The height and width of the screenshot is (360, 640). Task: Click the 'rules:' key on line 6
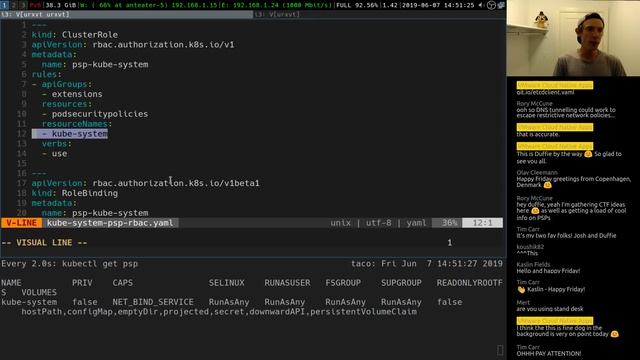[47, 74]
